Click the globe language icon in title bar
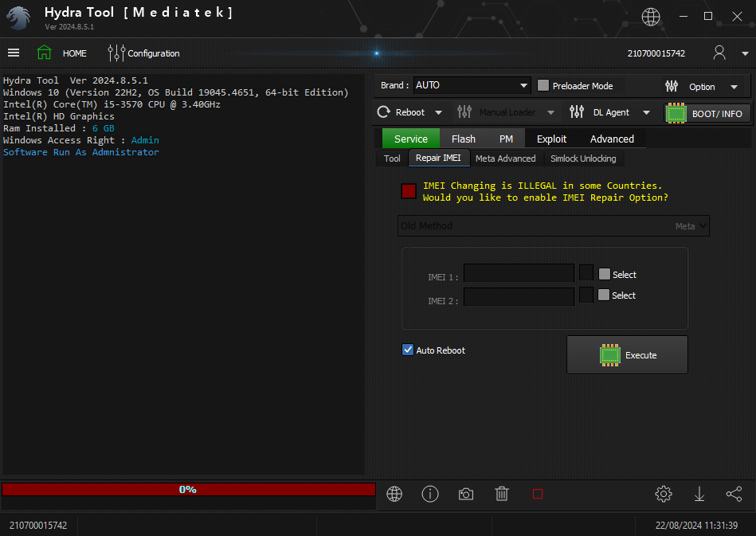The height and width of the screenshot is (536, 756). [x=651, y=17]
